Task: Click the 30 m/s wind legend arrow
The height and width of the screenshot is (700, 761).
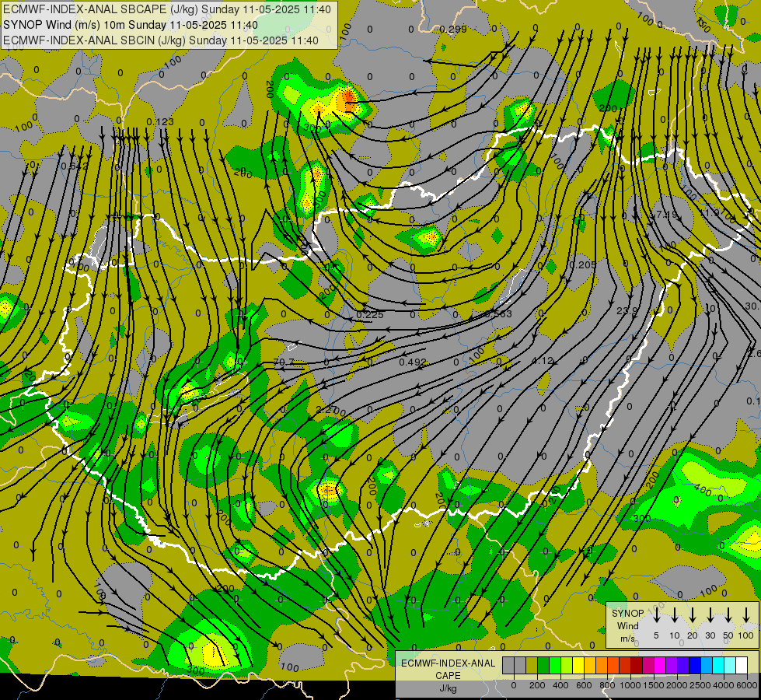Action: click(x=710, y=614)
